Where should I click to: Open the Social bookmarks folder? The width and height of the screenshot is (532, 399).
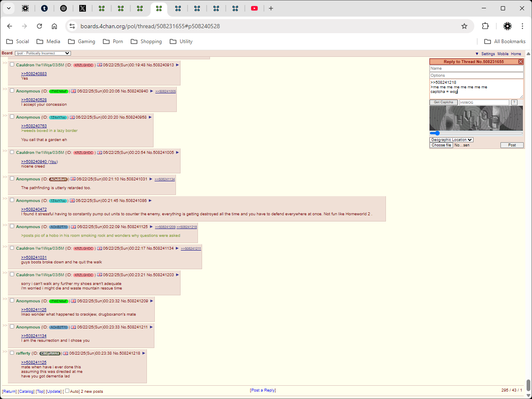[17, 41]
